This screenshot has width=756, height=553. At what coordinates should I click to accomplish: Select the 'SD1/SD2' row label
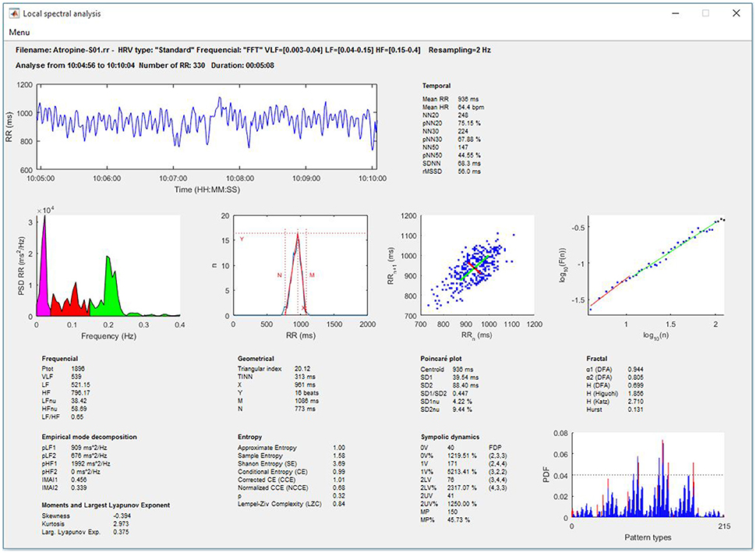click(x=433, y=393)
